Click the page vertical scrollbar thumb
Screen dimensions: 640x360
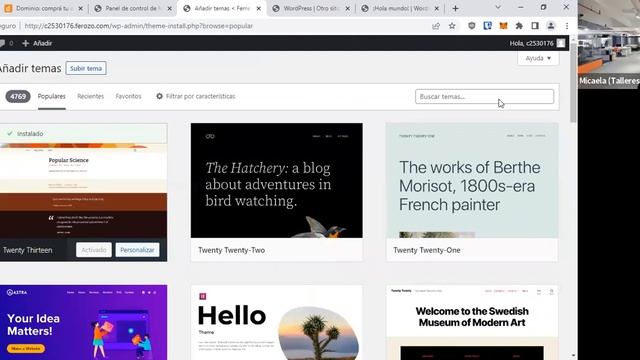pyautogui.click(x=573, y=82)
